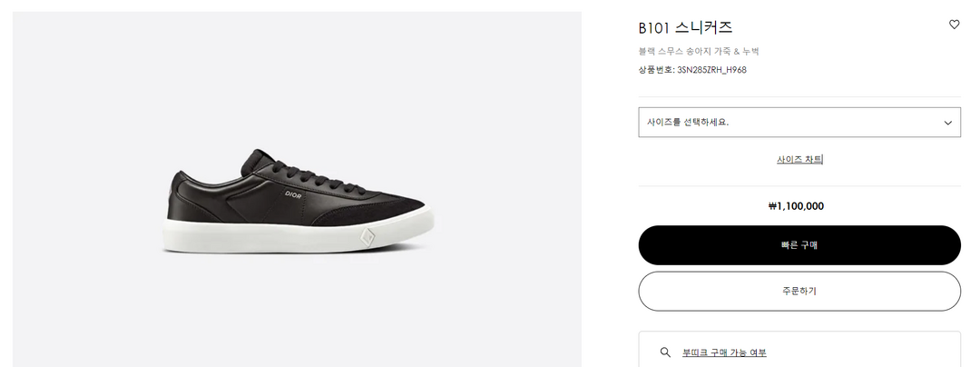Click the 블랙 스무스 송아지 가죽 & 누벅 description
Viewport: 980px width, 367px height.
pos(699,52)
